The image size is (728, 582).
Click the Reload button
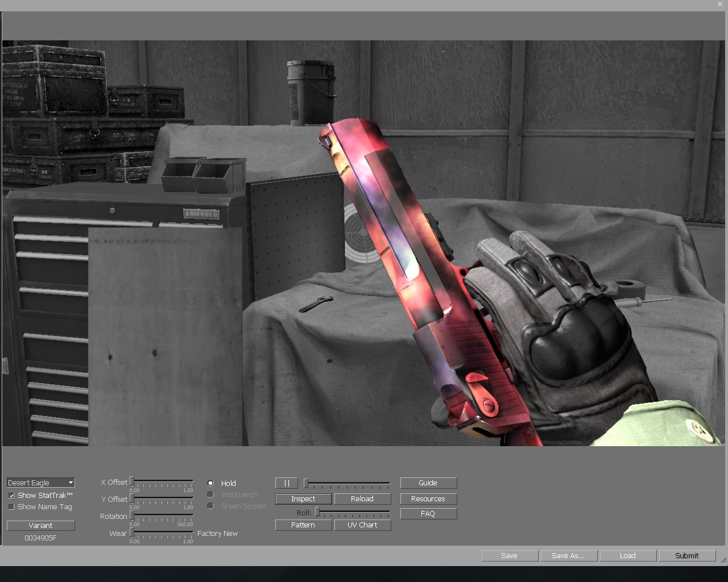(x=362, y=499)
